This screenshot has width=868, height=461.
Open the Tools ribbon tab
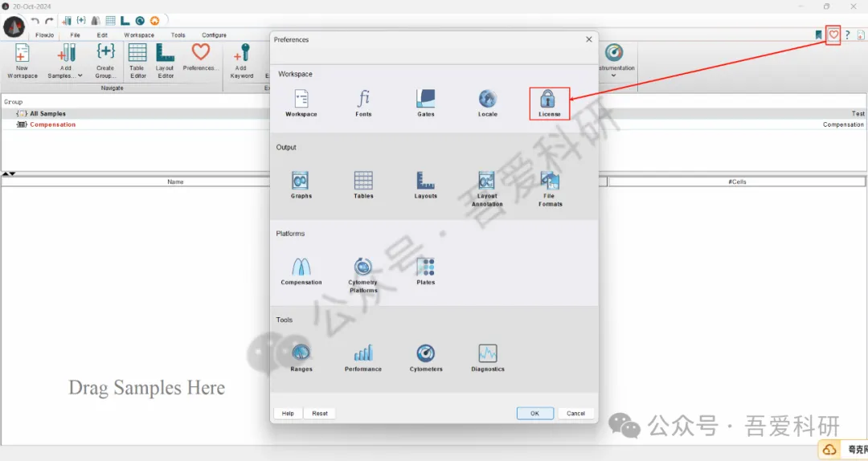point(178,35)
